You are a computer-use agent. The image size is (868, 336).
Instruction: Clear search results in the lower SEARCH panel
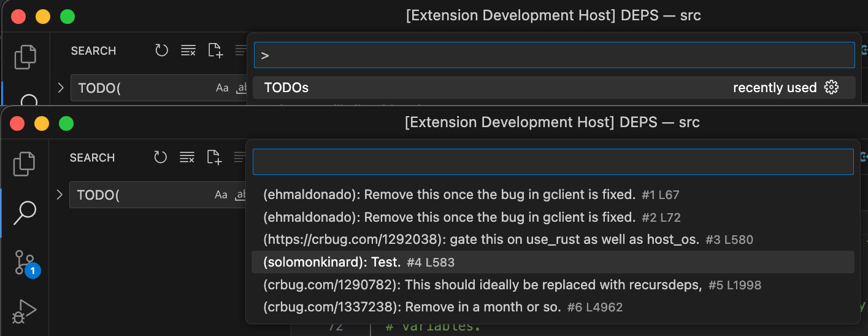click(187, 158)
